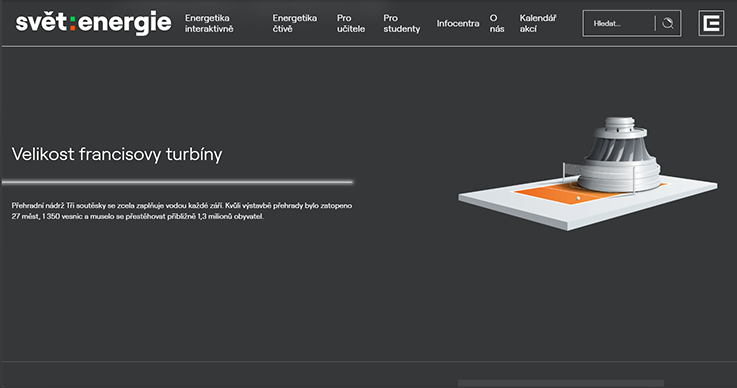Image resolution: width=737 pixels, height=388 pixels.
Task: Select the heading Velikost francisovy turbíny
Action: click(x=117, y=154)
